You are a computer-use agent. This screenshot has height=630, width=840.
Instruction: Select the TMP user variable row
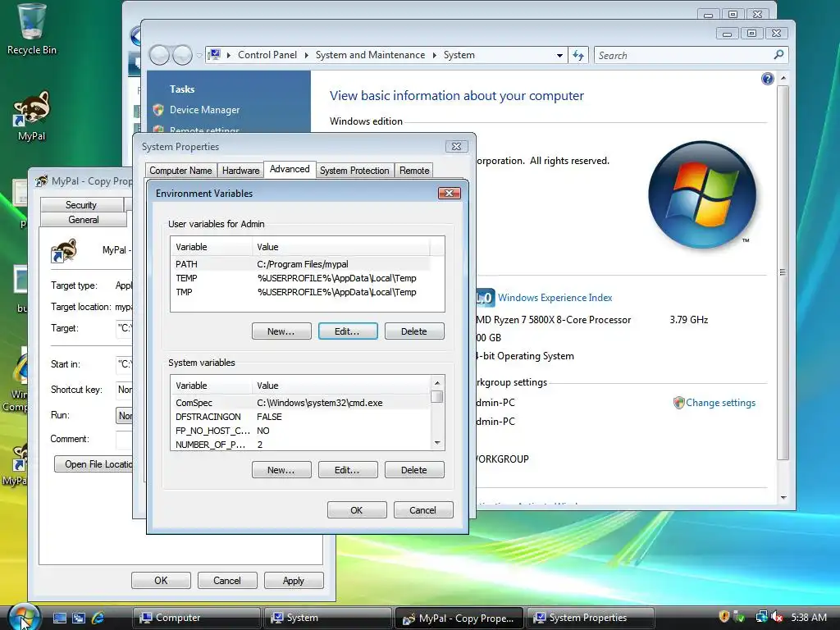[x=302, y=292]
